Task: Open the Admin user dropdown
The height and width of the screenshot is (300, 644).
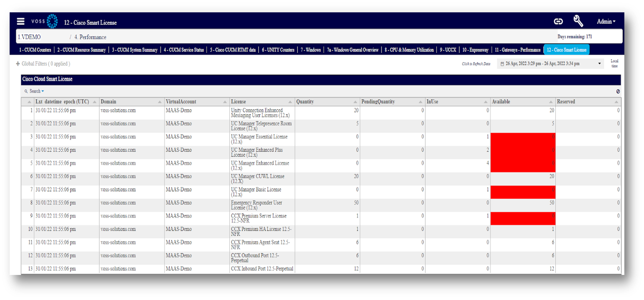Action: (x=606, y=22)
